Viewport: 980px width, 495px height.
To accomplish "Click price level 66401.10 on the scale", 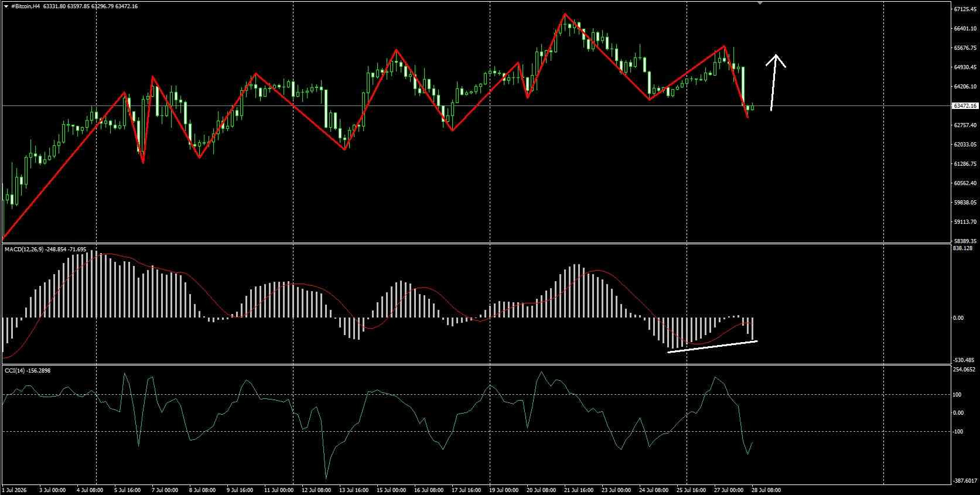I will 965,29.
